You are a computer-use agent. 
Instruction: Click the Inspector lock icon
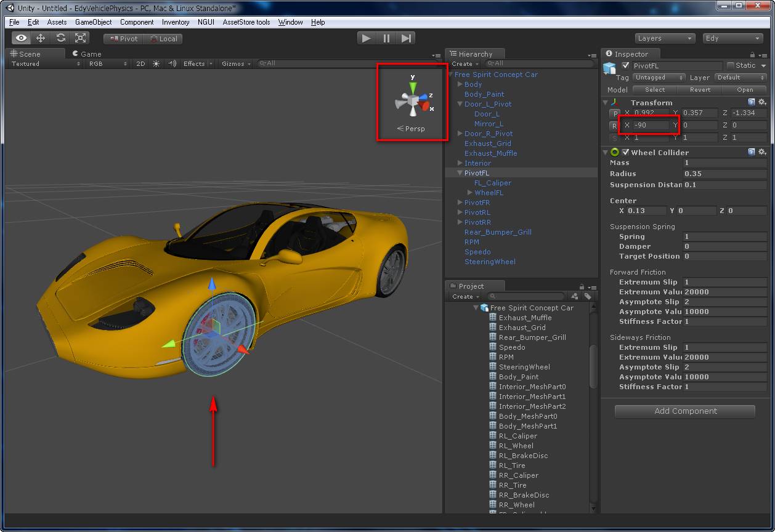click(753, 55)
